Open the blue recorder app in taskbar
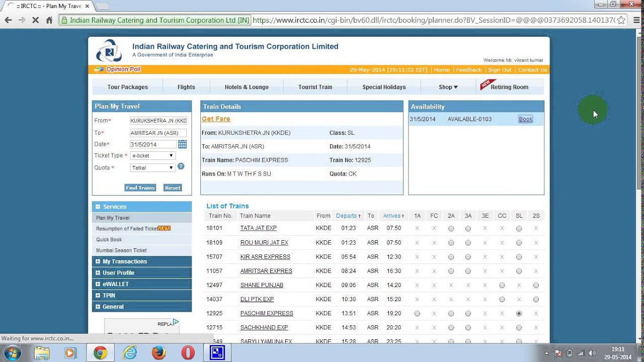The width and height of the screenshot is (644, 362). (217, 353)
